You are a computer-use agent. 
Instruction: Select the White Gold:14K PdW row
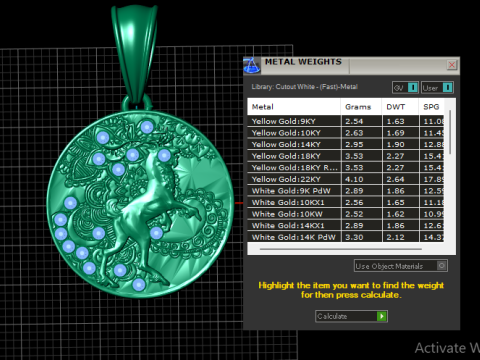coord(345,237)
